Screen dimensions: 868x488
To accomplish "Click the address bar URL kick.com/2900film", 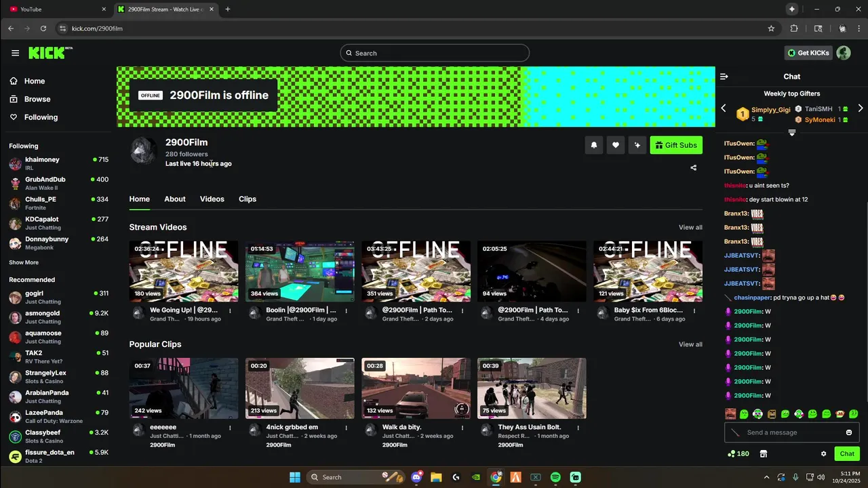I will pos(97,28).
